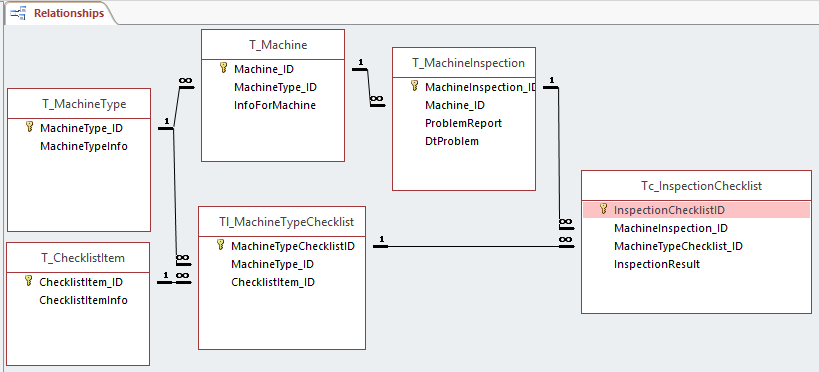Image resolution: width=819 pixels, height=372 pixels.
Task: Select the T_Machine table title bar
Action: [273, 44]
